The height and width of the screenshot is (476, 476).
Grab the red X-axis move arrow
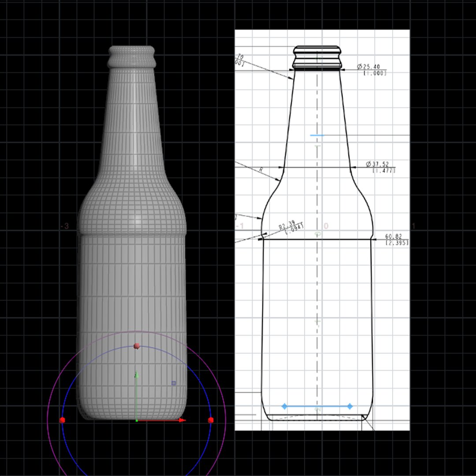coord(182,420)
